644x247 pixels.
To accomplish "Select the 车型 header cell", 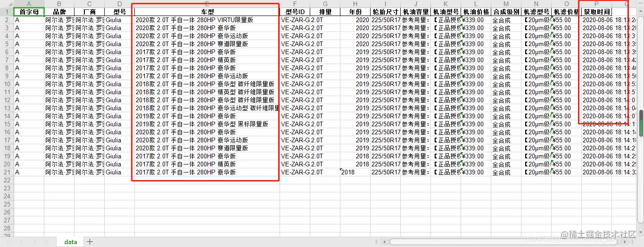I will point(207,12).
